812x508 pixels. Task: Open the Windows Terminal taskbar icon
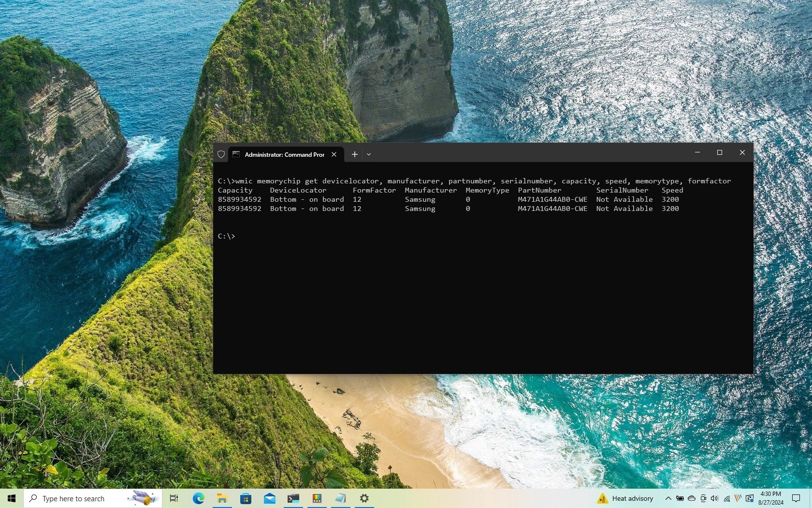tap(293, 498)
